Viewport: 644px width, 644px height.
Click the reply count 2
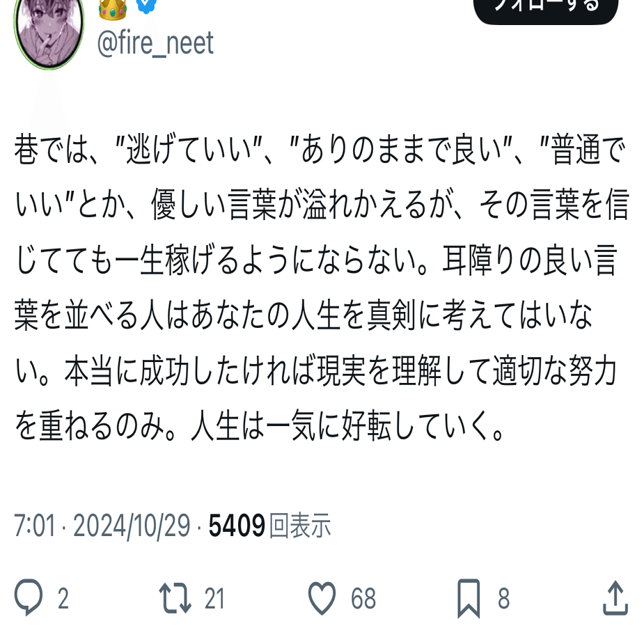coord(63,599)
